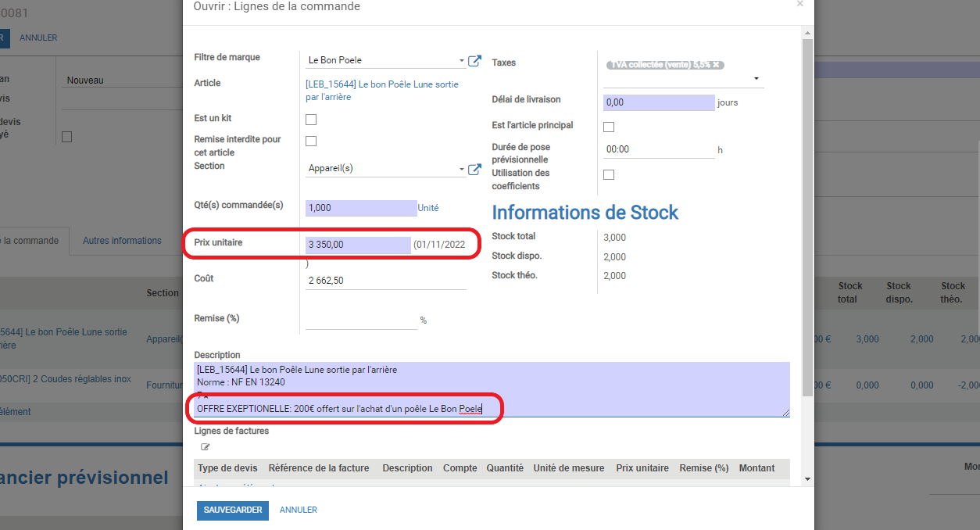
Task: Click the SAUVEGARDER button
Action: (x=233, y=510)
